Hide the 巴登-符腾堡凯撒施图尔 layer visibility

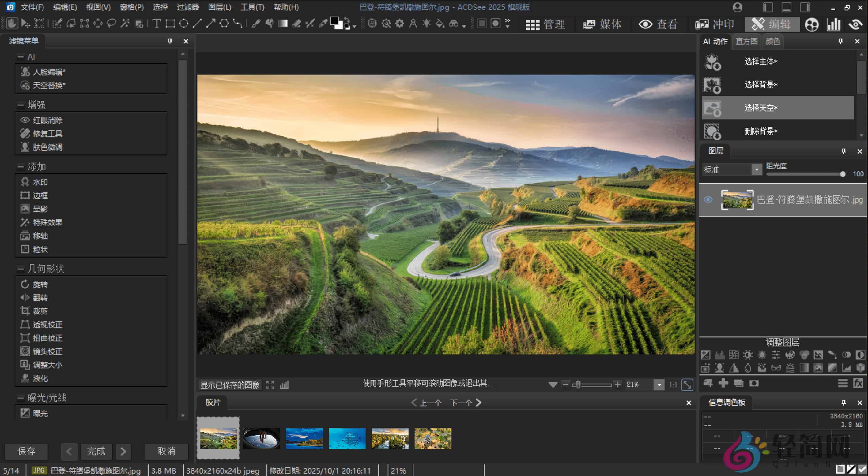coord(708,200)
